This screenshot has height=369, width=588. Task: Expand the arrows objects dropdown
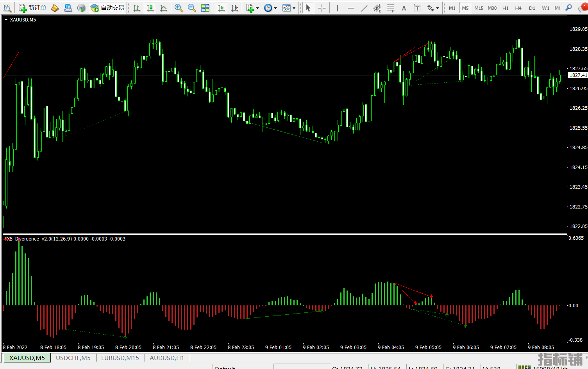[x=438, y=8]
